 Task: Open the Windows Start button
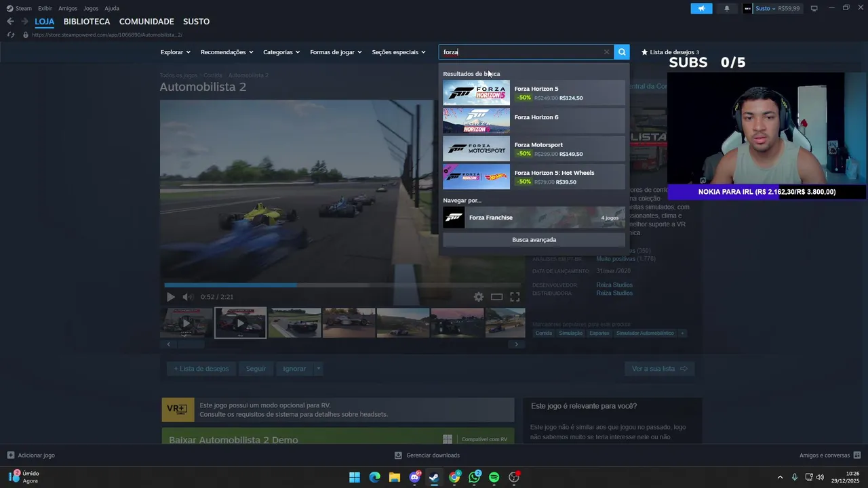(x=355, y=477)
